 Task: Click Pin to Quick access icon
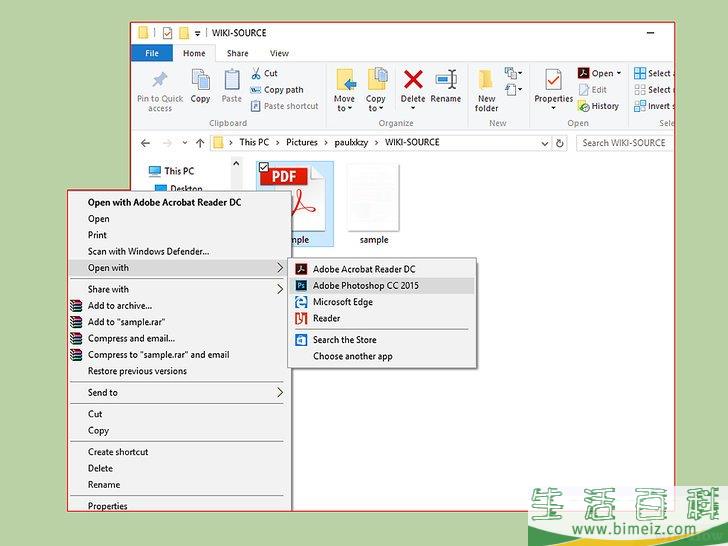[x=160, y=80]
